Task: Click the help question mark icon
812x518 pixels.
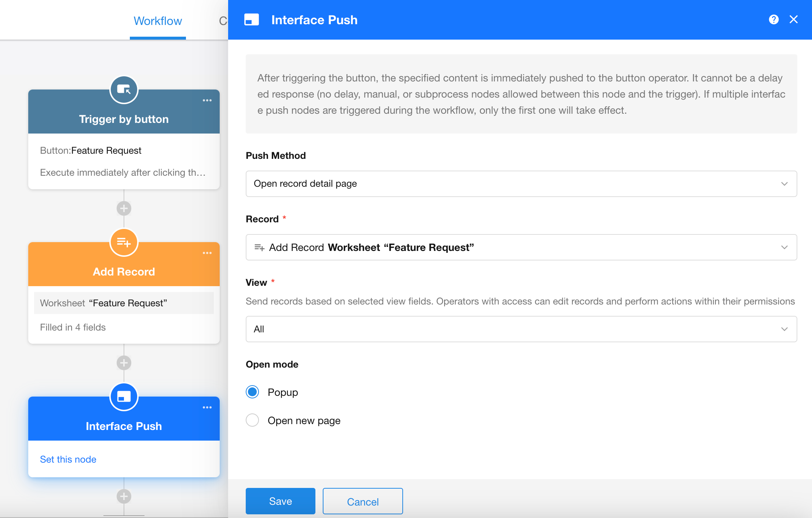Action: pyautogui.click(x=773, y=20)
